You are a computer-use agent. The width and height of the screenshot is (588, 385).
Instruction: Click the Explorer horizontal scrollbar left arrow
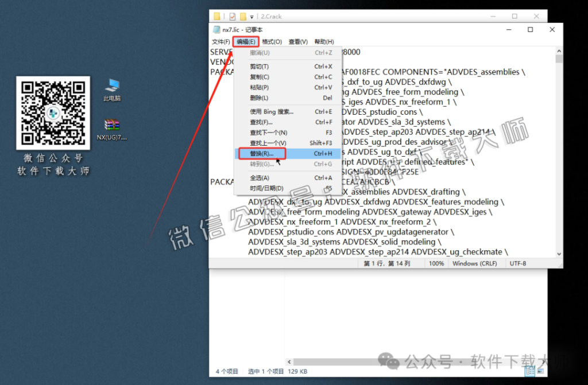coord(289,361)
